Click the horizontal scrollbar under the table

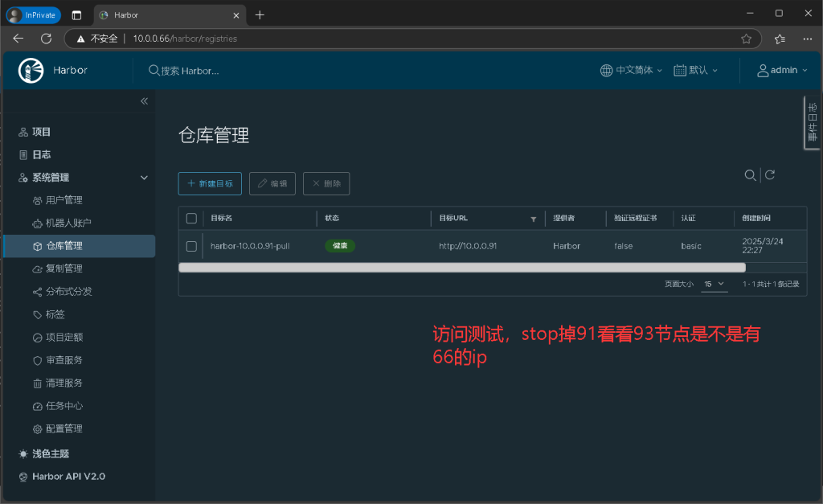(x=461, y=268)
